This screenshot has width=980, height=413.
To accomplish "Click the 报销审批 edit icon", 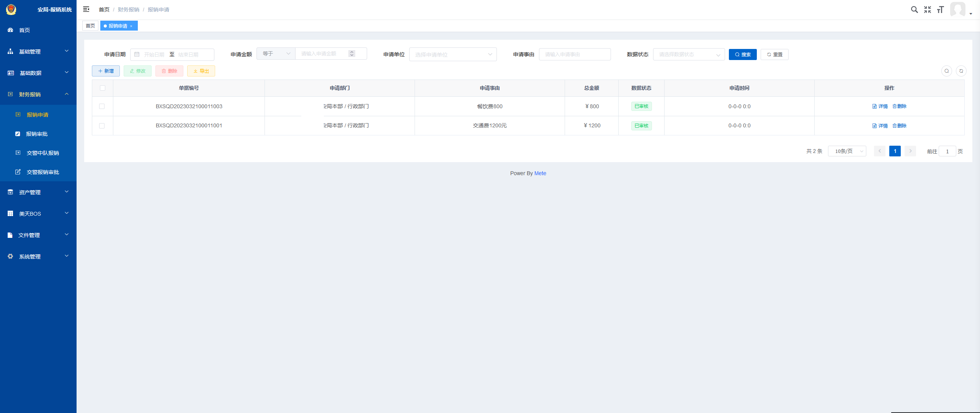I will [18, 134].
